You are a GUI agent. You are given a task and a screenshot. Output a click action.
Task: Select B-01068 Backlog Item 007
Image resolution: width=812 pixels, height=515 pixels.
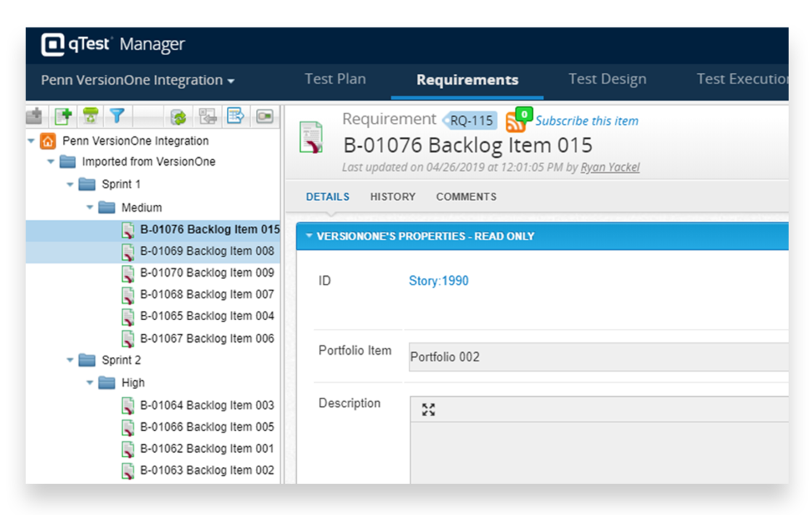tap(207, 295)
